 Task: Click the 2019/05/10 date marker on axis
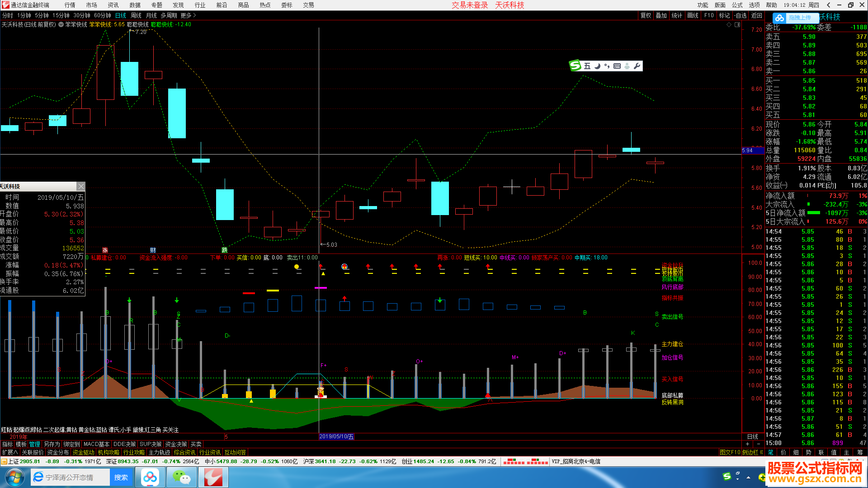pyautogui.click(x=336, y=436)
